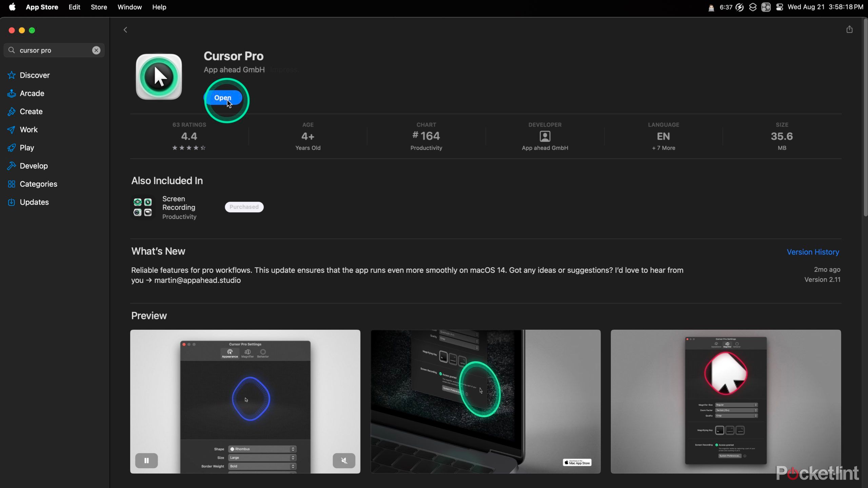Click the Cursor Pro app icon
Viewport: 868px width, 488px height.
pyautogui.click(x=159, y=77)
